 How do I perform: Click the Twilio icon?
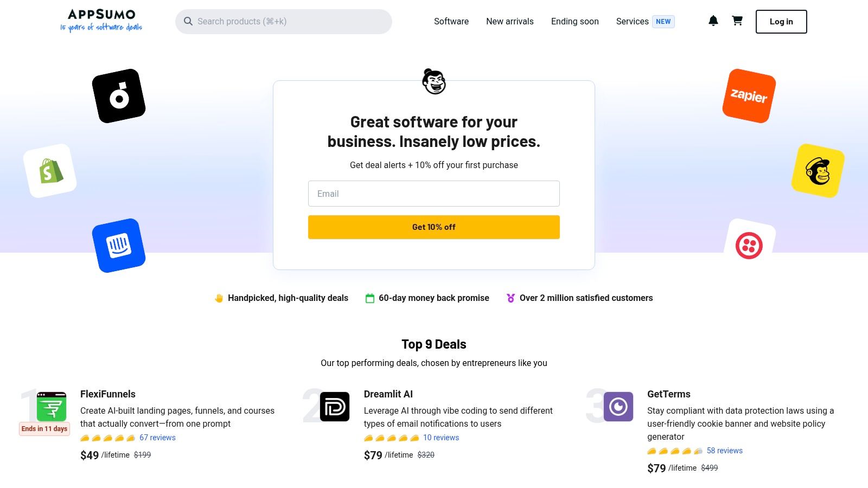click(x=750, y=245)
